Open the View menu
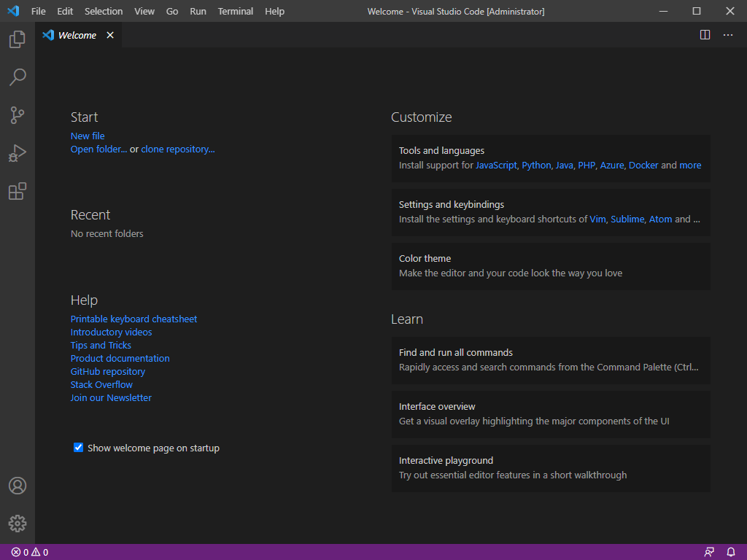 (x=144, y=11)
